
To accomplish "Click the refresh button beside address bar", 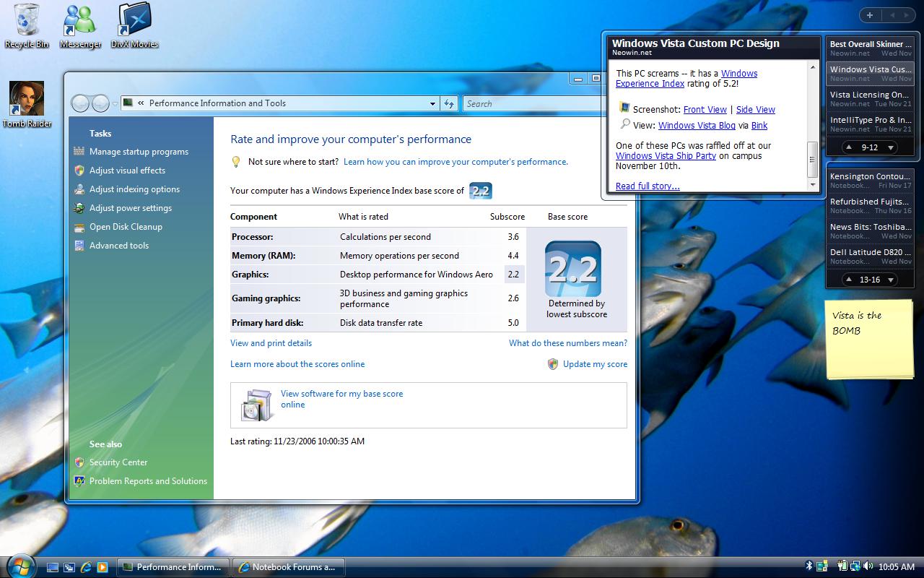I will tap(449, 103).
